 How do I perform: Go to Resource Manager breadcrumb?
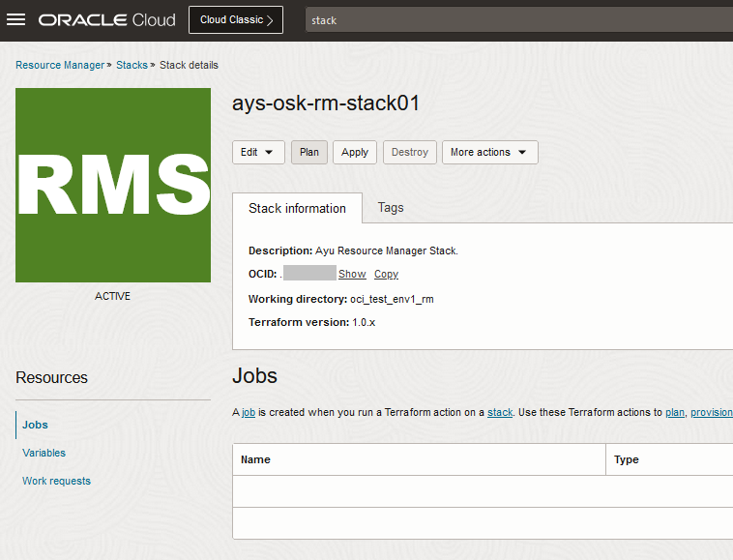pyautogui.click(x=60, y=65)
